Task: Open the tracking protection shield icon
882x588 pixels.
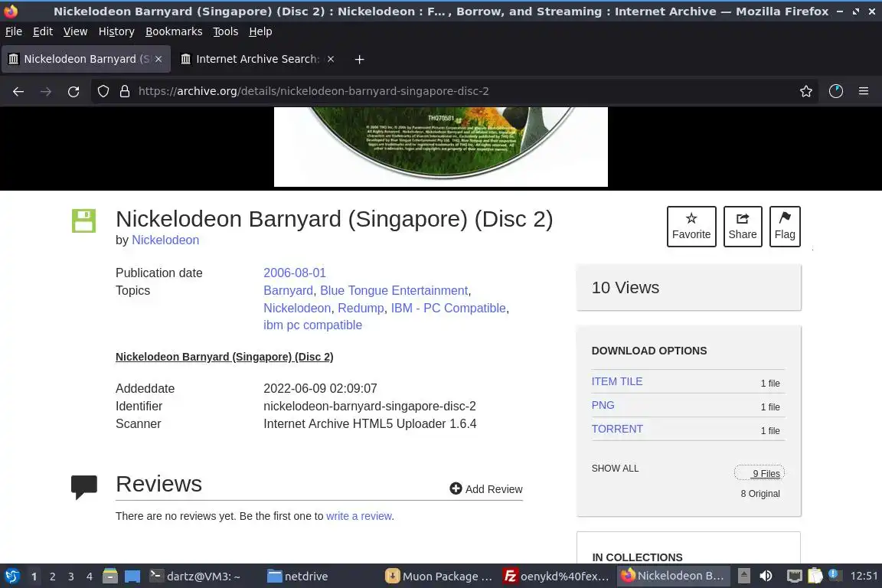Action: (x=103, y=91)
